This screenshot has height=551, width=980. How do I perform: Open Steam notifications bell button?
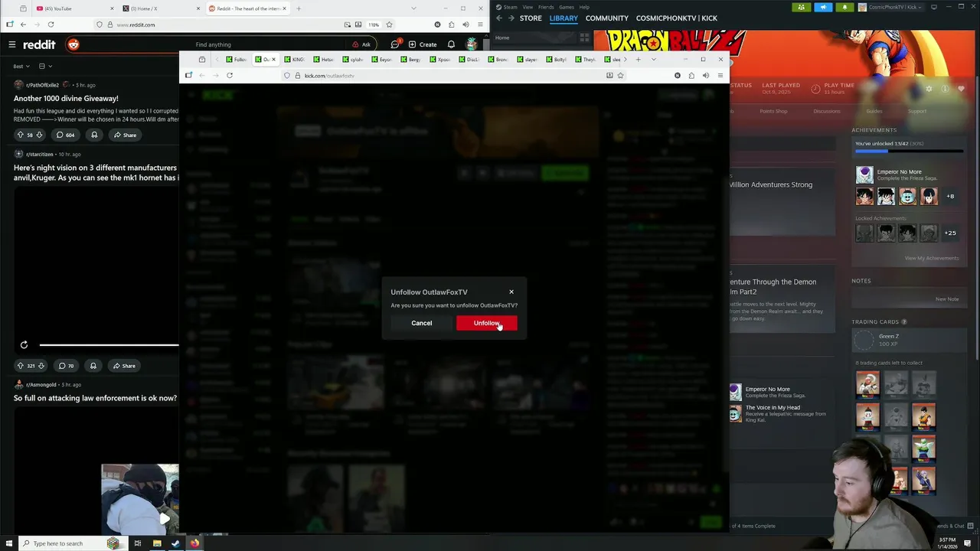(844, 7)
